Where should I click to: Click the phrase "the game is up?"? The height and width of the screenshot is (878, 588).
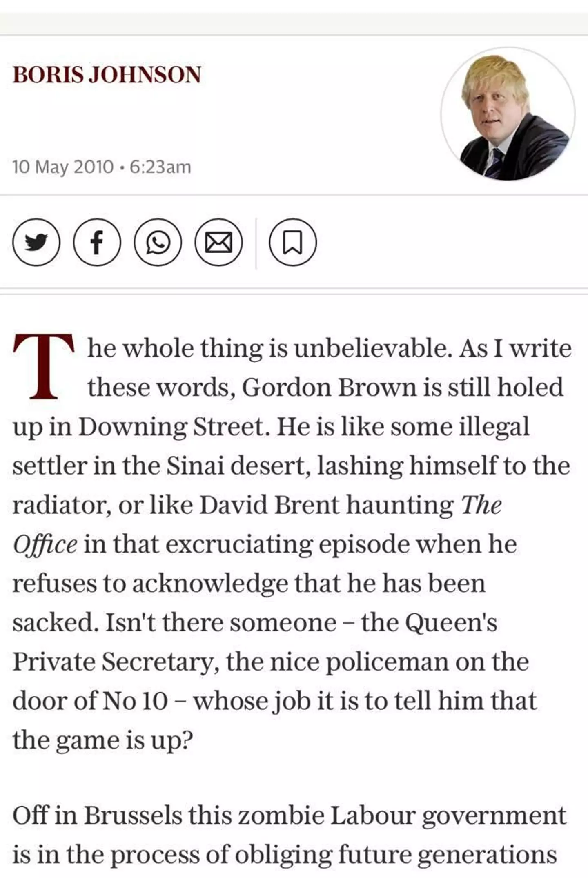102,740
